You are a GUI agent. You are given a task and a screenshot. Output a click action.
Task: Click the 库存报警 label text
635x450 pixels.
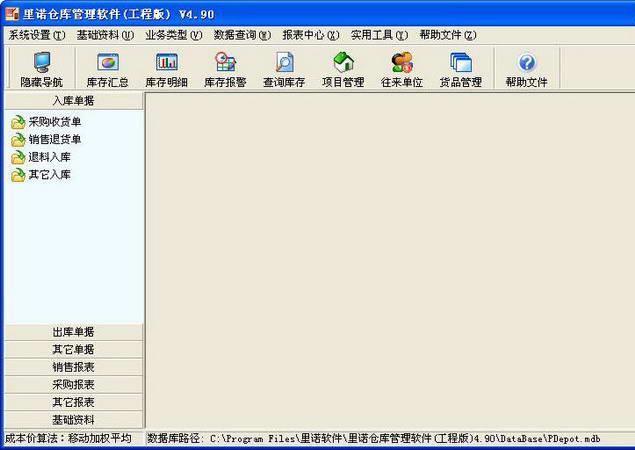click(225, 82)
